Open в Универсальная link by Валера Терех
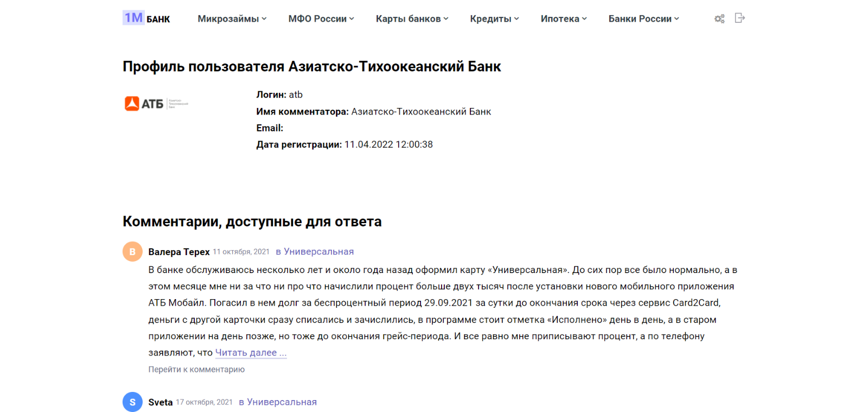Image resolution: width=868 pixels, height=412 pixels. click(315, 251)
